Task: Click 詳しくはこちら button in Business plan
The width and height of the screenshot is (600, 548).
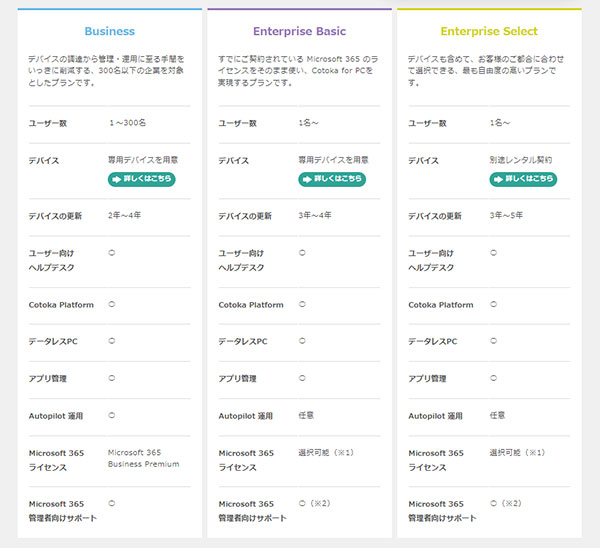Action: [x=142, y=179]
